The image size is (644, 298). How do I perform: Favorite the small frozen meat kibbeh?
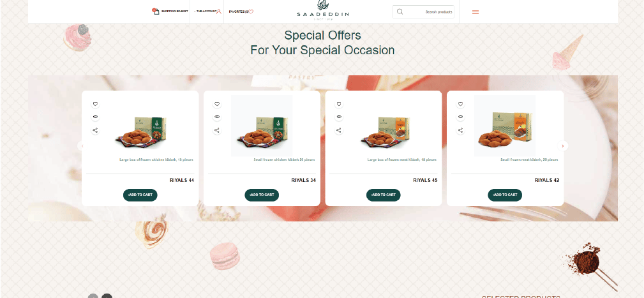pos(460,104)
